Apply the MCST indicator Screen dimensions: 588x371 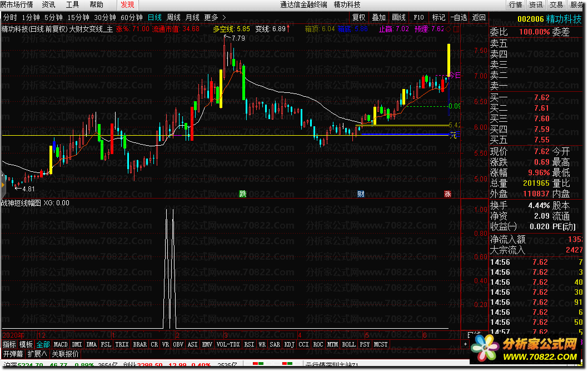[x=381, y=344]
